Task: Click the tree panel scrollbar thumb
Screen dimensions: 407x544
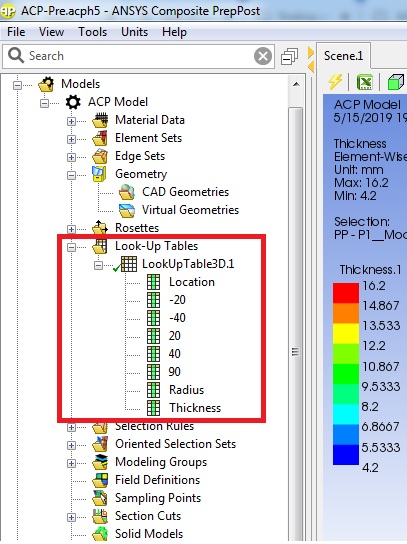Action: (296, 323)
